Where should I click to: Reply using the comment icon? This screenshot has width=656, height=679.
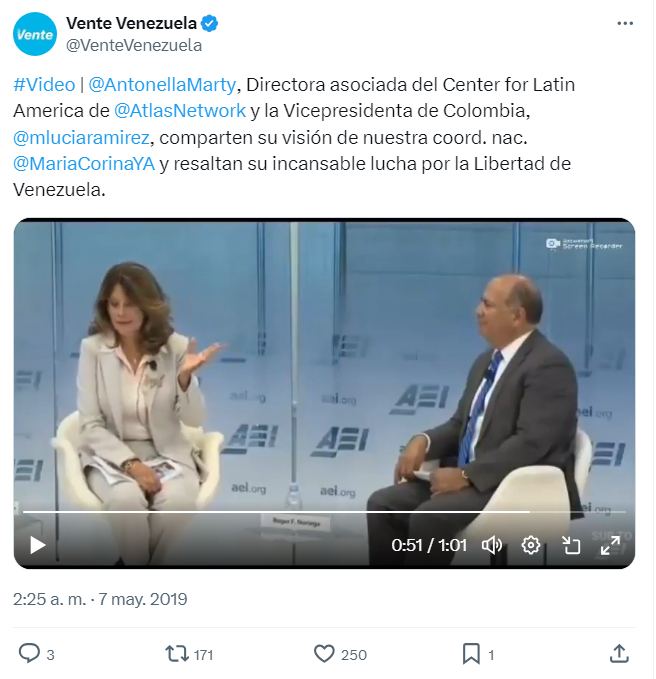coord(29,653)
